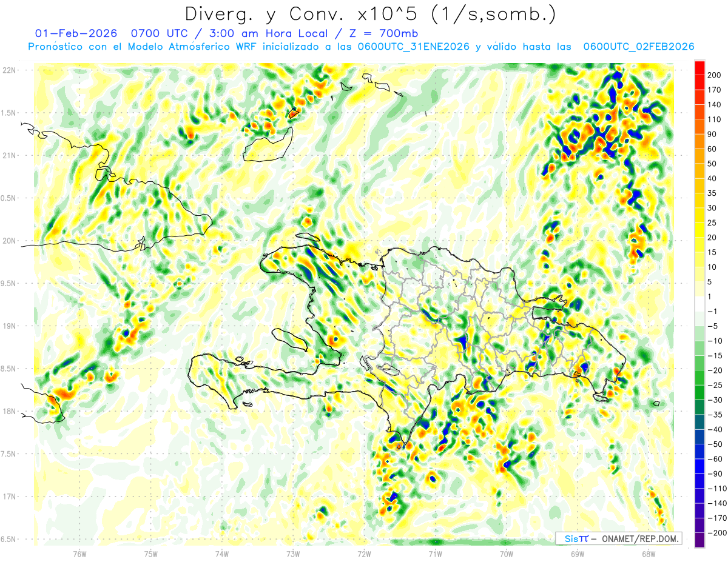Click the valid-until time '0600UTC_02FEB2026'
This screenshot has width=728, height=562.
tap(638, 47)
